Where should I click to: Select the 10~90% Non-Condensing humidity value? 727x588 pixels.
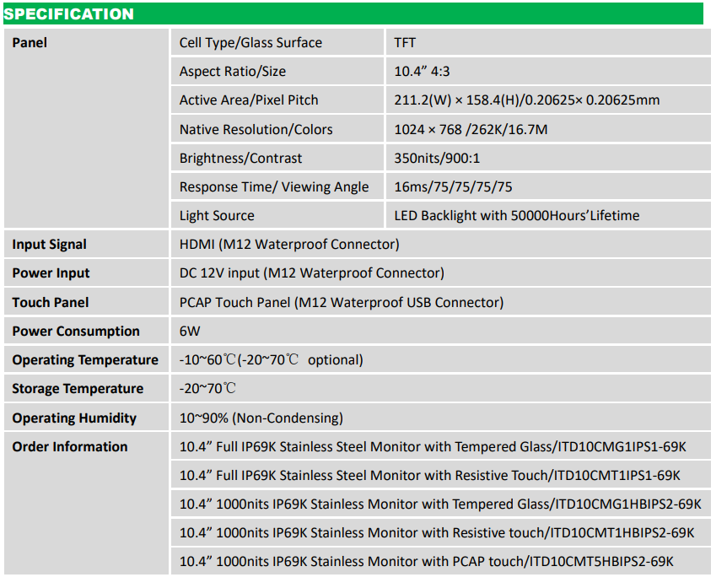click(261, 418)
